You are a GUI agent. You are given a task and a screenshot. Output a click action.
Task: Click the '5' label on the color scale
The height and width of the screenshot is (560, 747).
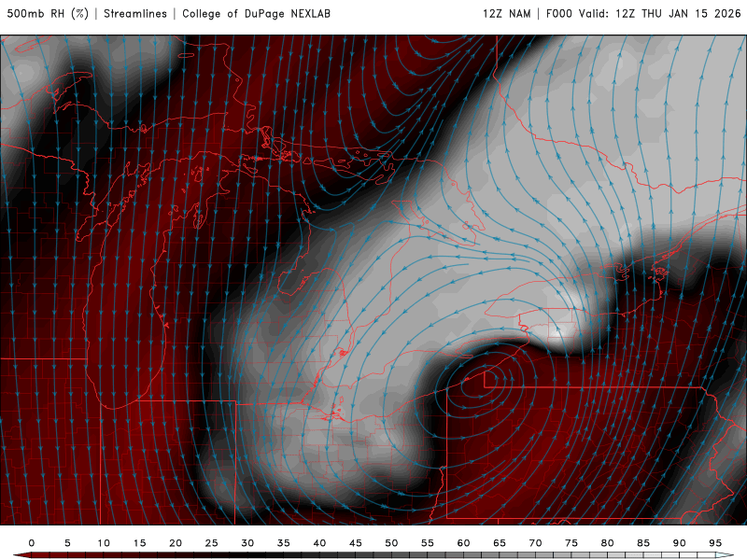[67, 543]
